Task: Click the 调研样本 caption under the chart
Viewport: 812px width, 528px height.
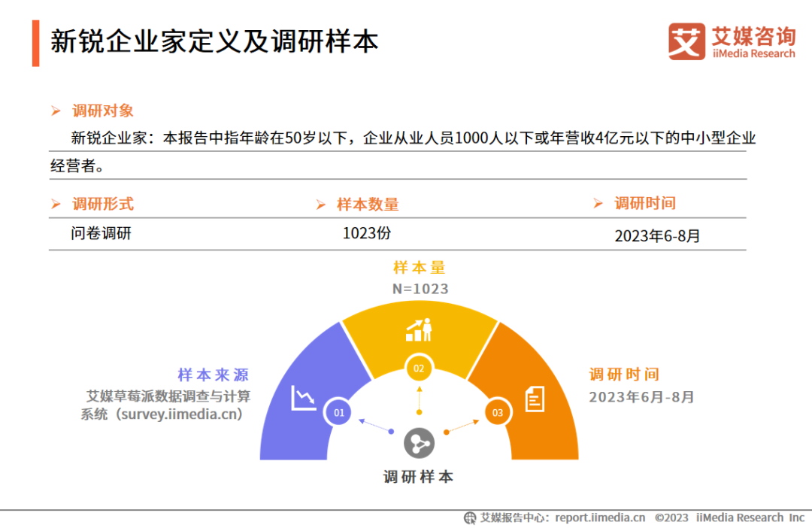Action: (419, 477)
